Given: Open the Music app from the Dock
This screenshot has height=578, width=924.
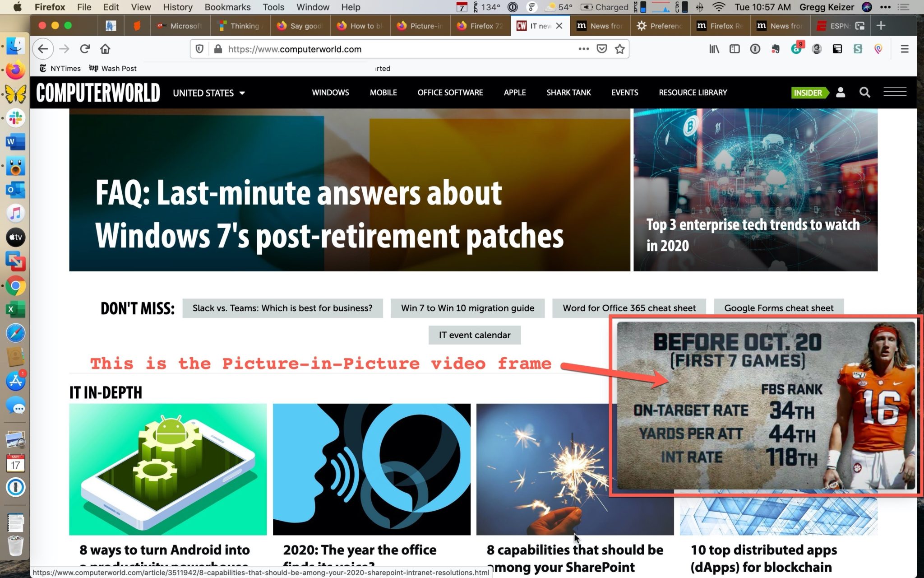Looking at the screenshot, I should coord(15,214).
